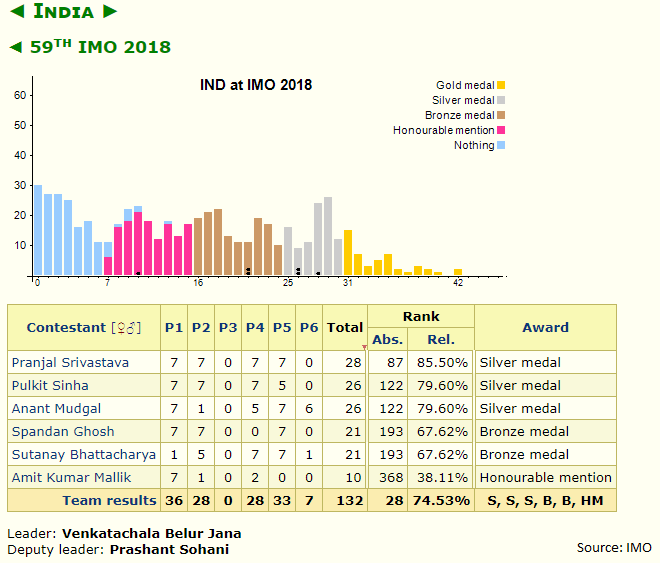This screenshot has width=660, height=563.
Task: Sort table by P2 column
Action: tap(201, 327)
